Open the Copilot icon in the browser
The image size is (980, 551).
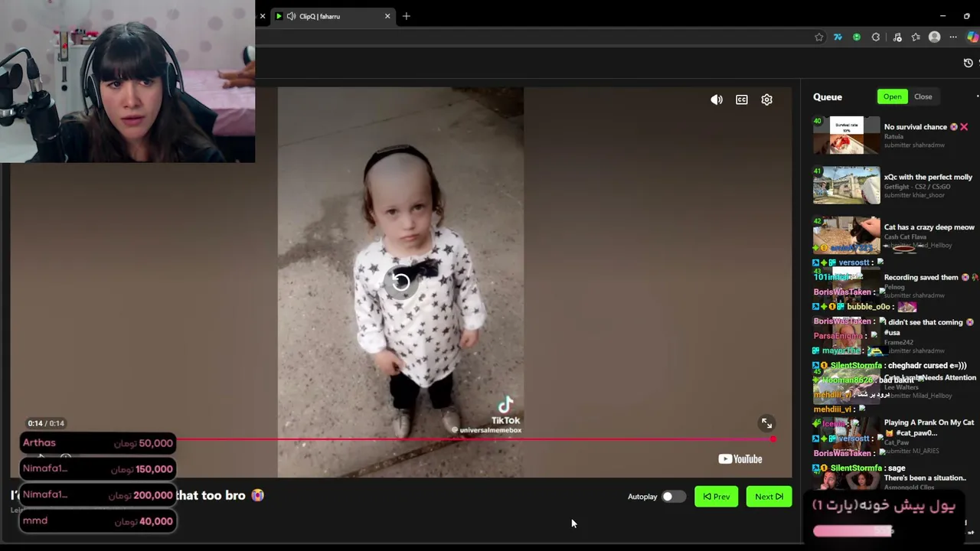click(x=973, y=37)
